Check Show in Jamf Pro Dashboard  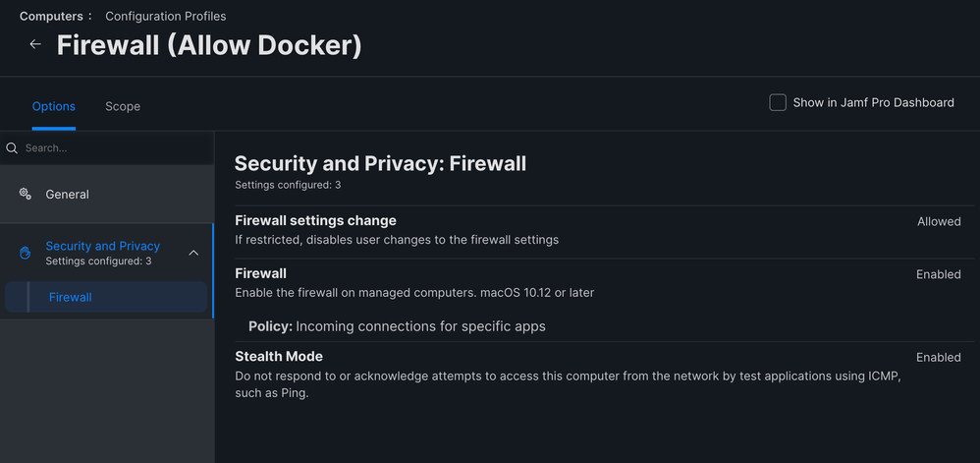tap(778, 102)
